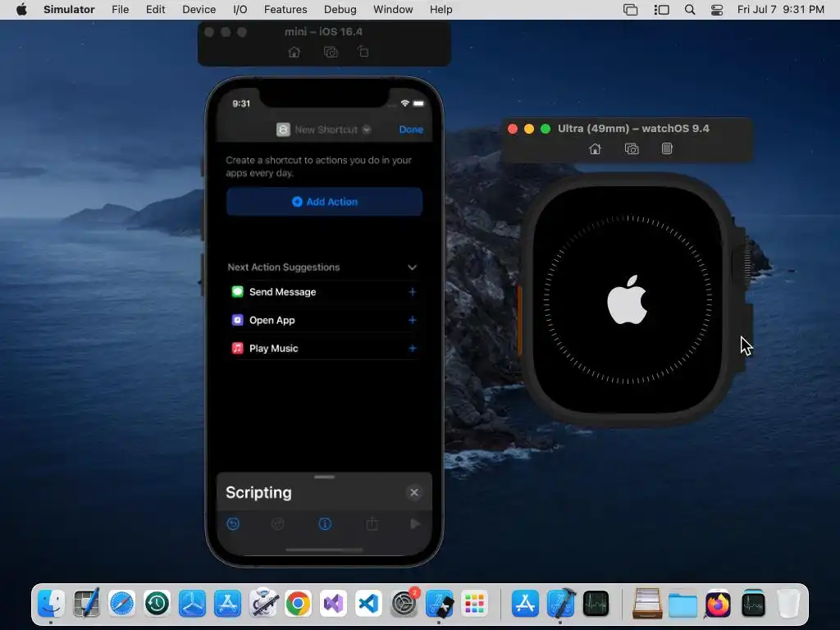Take a screenshot from the mini iOS 16.4 toolbar
Screen dimensions: 840x630
pyautogui.click(x=331, y=52)
